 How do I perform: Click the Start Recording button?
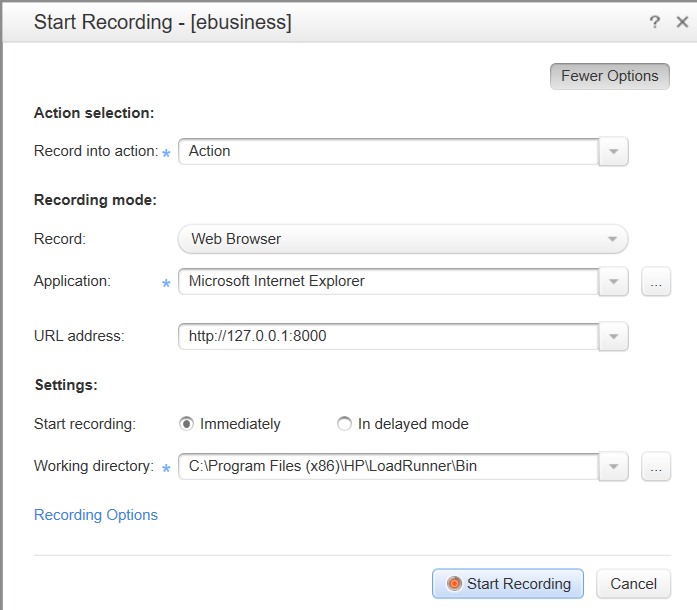click(x=508, y=584)
